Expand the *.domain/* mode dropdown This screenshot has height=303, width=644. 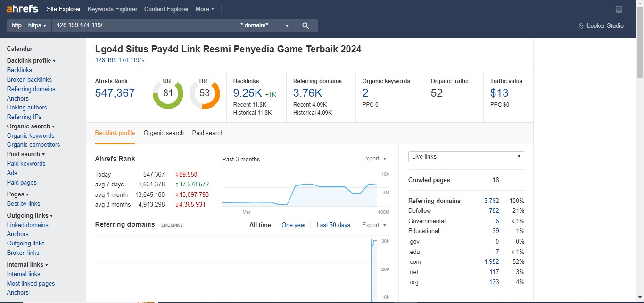(264, 26)
